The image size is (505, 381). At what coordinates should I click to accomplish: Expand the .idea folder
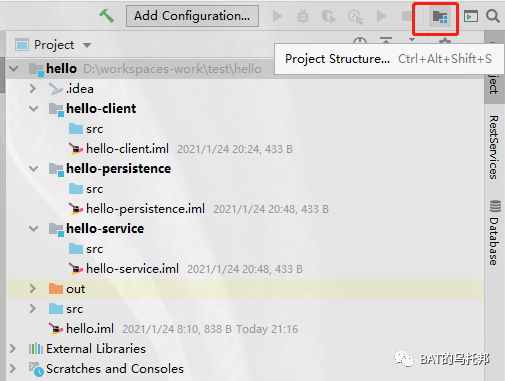pyautogui.click(x=33, y=89)
